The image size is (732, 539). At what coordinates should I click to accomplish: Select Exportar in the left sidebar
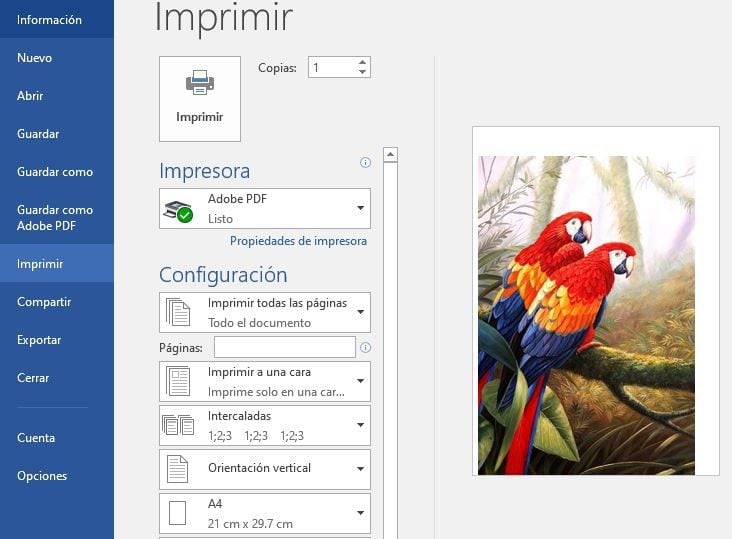[40, 340]
